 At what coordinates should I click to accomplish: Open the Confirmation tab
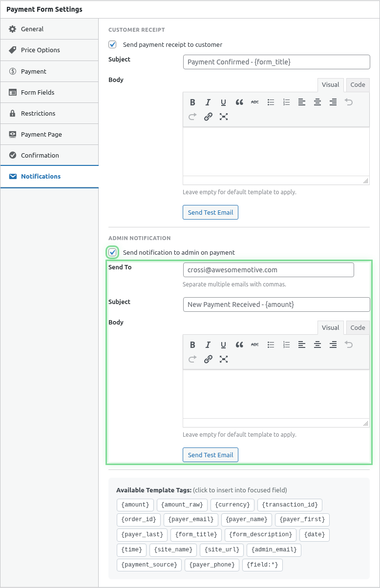click(x=49, y=155)
